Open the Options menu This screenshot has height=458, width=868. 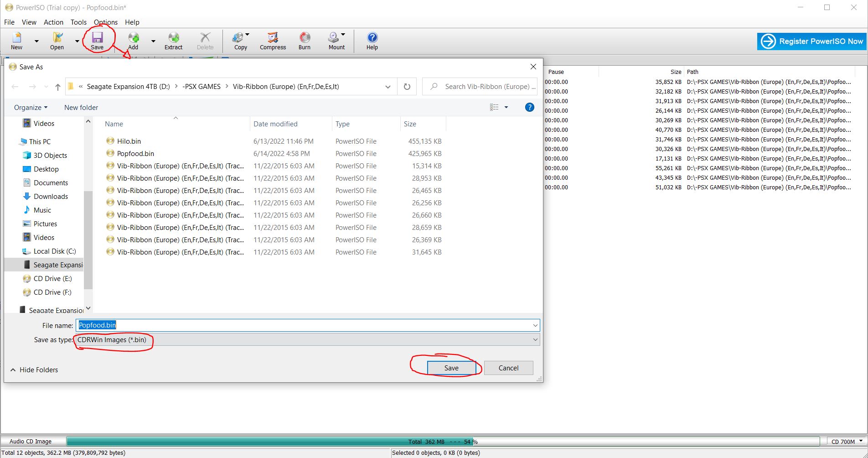pyautogui.click(x=106, y=22)
